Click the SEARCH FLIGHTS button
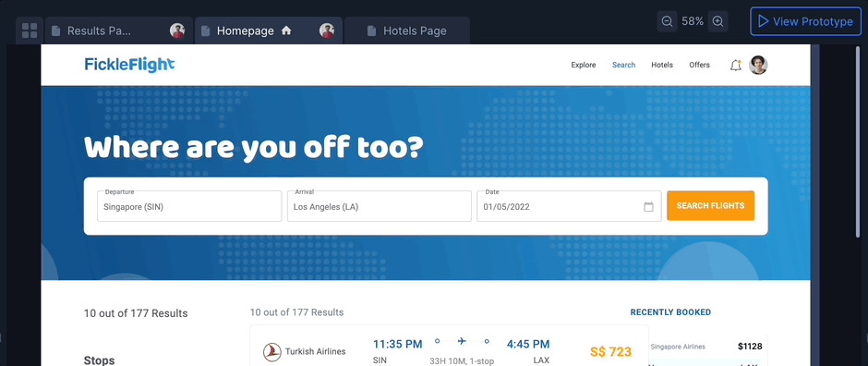This screenshot has width=868, height=366. (710, 205)
